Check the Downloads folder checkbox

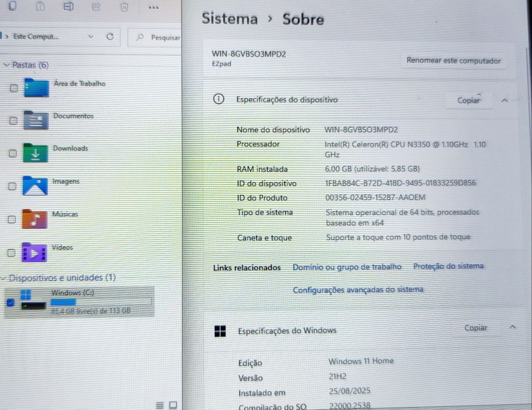(13, 153)
